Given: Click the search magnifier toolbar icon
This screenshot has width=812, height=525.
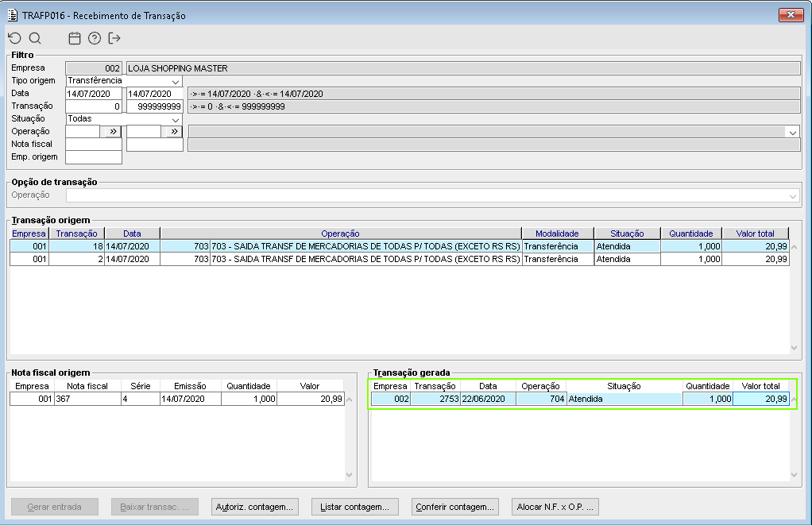Looking at the screenshot, I should tap(35, 38).
